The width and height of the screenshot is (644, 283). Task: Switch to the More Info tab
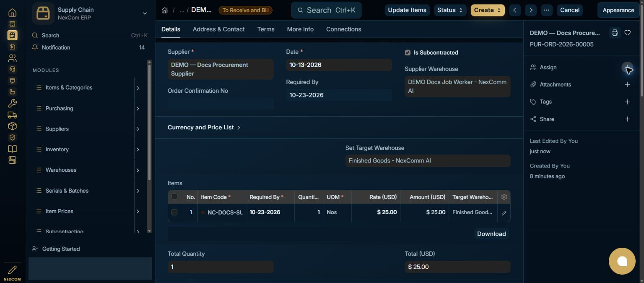click(x=300, y=29)
